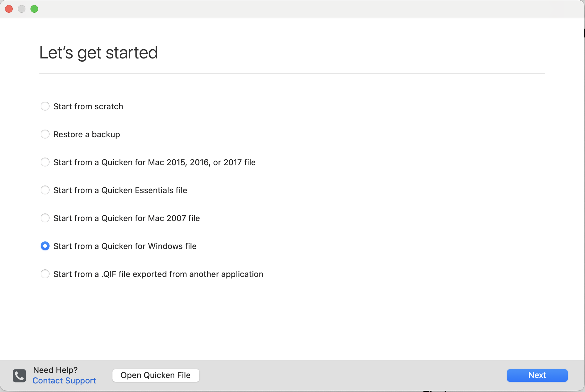Close the window with the red button
The image size is (585, 392).
pos(9,9)
